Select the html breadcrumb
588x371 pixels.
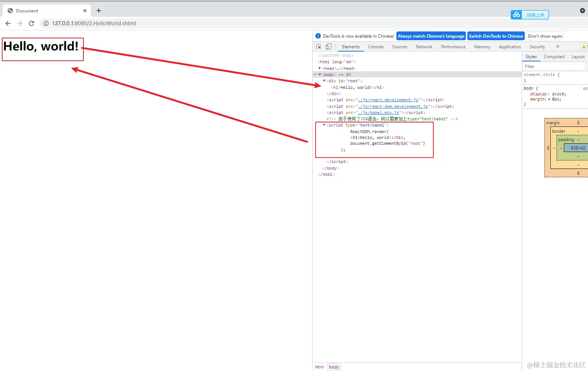point(320,367)
